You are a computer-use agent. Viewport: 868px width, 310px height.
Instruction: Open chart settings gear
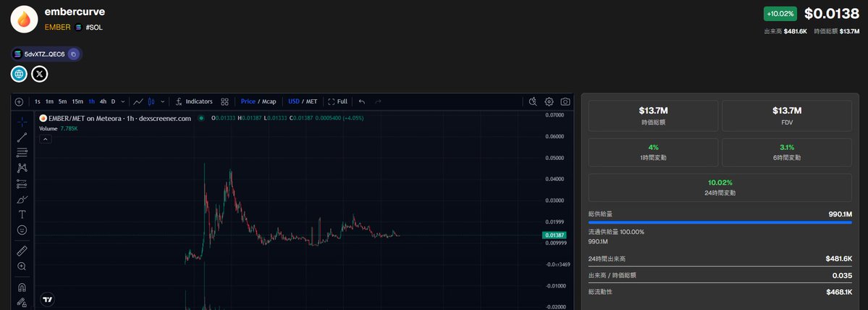pyautogui.click(x=549, y=102)
